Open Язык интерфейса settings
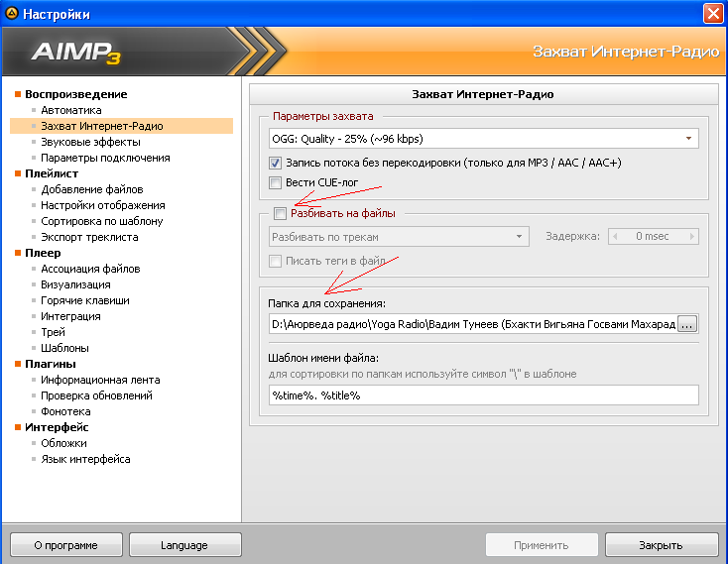Viewport: 728px width, 564px height. point(85,459)
